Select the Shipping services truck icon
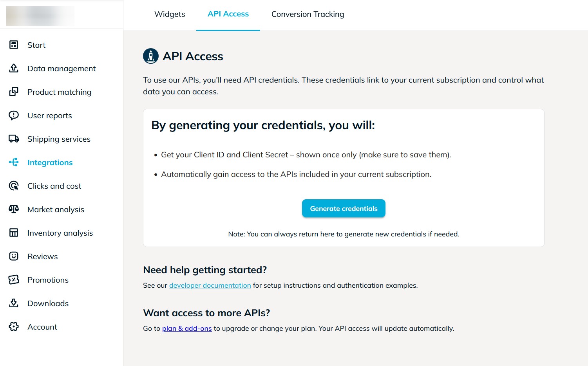 [x=14, y=139]
